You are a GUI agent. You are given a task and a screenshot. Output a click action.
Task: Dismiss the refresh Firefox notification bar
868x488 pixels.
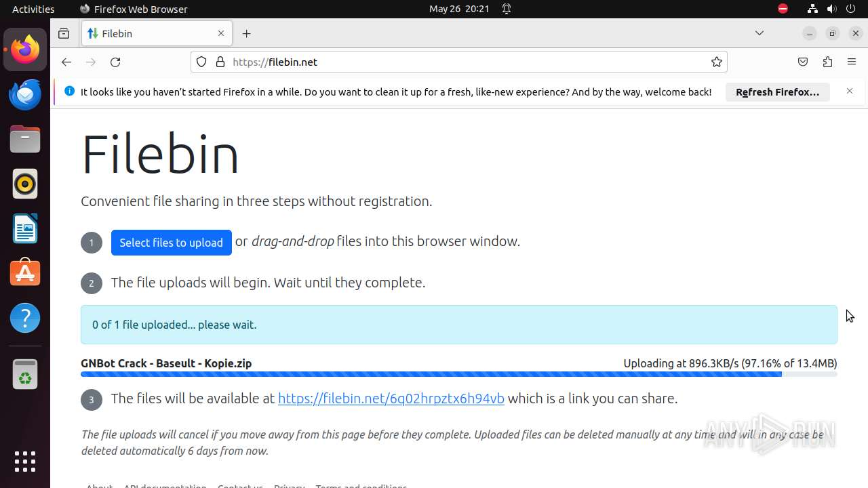850,91
